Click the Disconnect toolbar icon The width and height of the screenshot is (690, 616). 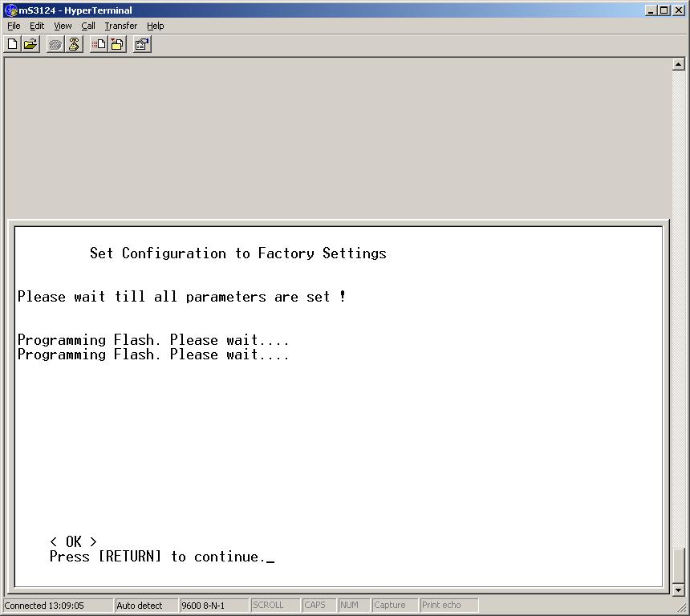click(74, 45)
